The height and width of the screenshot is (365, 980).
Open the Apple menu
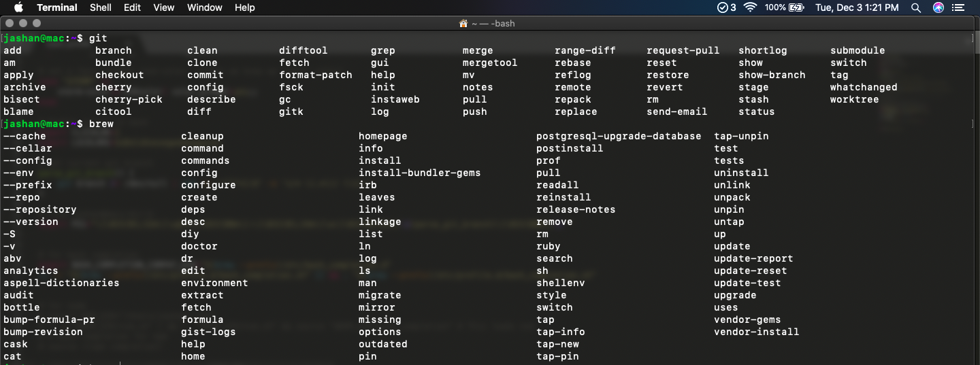click(18, 7)
